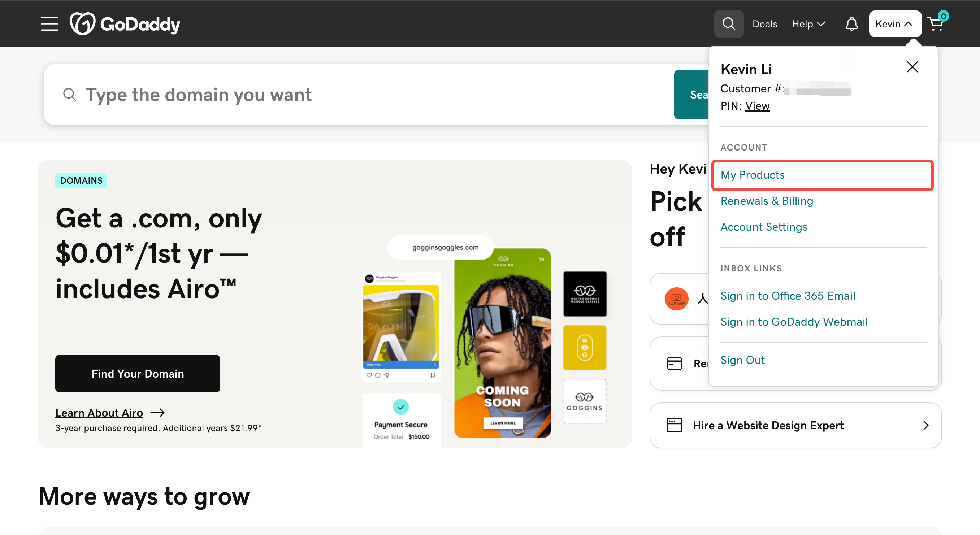
Task: Open the hamburger navigation menu
Action: click(x=49, y=23)
